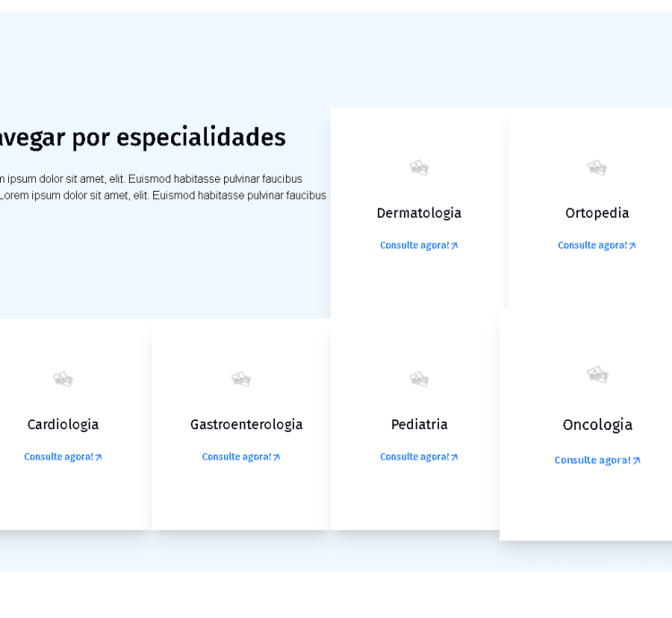Choose the Gastroenterologia specialty title
Screen dimensions: 672x618
coord(246,425)
